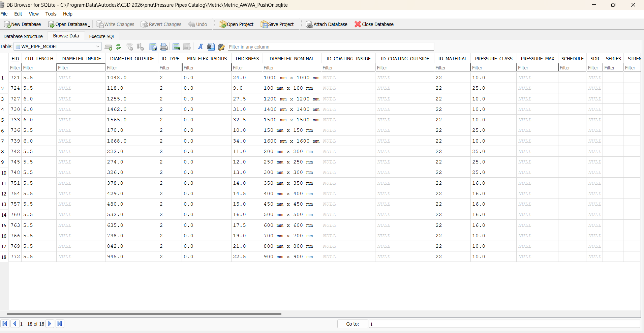Viewport: 644px width, 333px height.
Task: Click the clear sorting arrows icon
Action: pyautogui.click(x=141, y=47)
